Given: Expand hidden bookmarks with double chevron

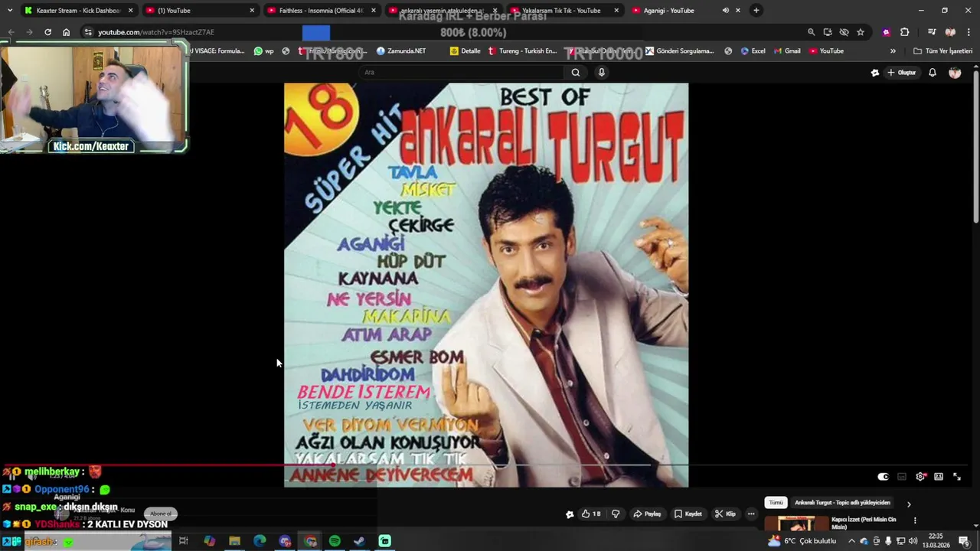Looking at the screenshot, I should [x=893, y=51].
